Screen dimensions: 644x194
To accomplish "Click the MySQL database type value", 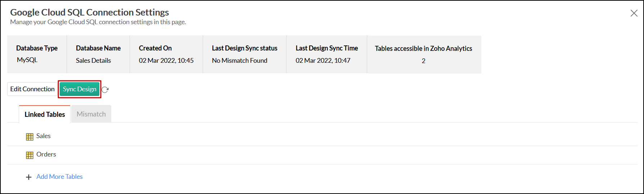I will [27, 60].
